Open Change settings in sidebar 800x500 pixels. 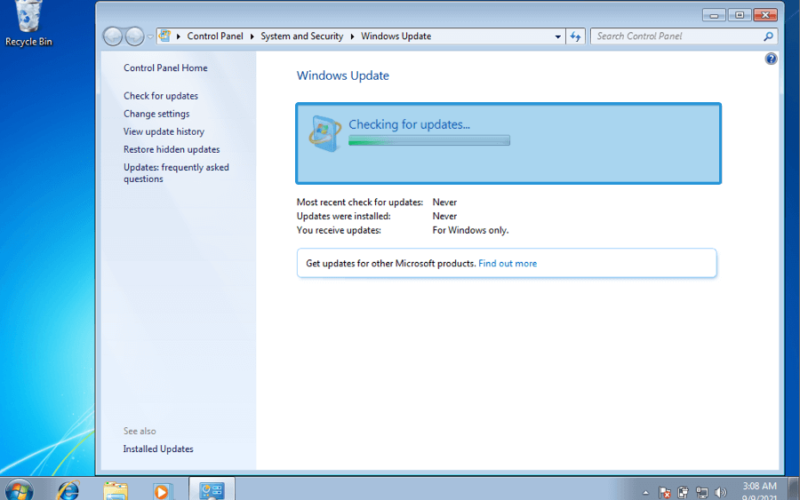click(x=156, y=114)
